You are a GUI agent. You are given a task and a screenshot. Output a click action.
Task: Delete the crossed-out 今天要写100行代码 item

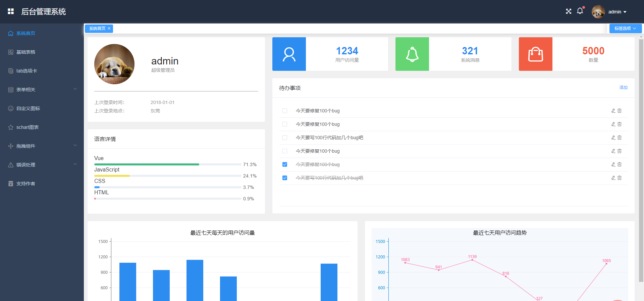point(620,178)
